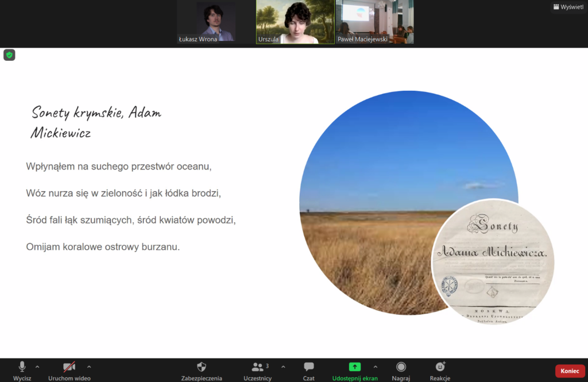Open Reakcje emoji reactions
Viewport: 588px width, 382px height.
pos(440,367)
